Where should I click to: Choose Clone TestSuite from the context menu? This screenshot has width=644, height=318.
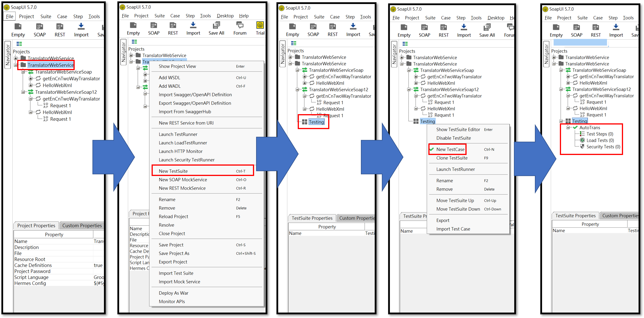[x=452, y=158]
